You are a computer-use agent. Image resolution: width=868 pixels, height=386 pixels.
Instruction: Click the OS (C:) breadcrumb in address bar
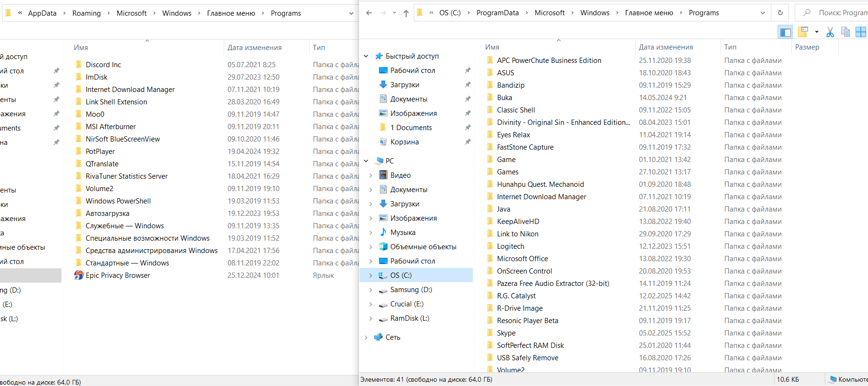(x=450, y=13)
